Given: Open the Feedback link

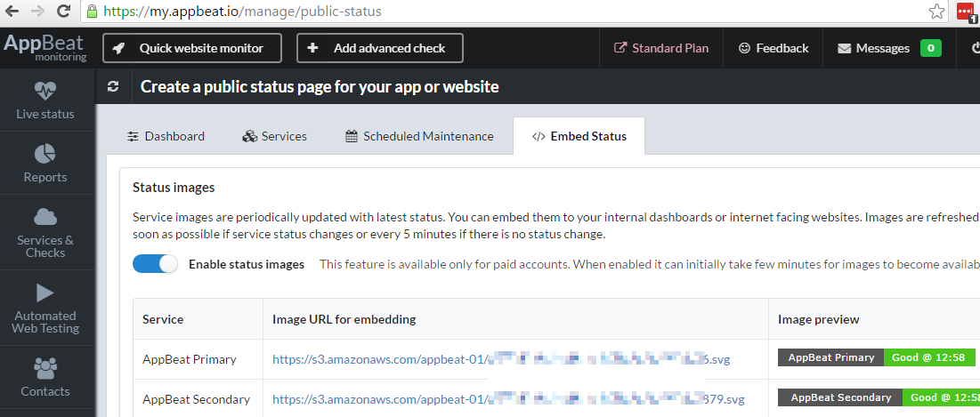Looking at the screenshot, I should pyautogui.click(x=773, y=48).
